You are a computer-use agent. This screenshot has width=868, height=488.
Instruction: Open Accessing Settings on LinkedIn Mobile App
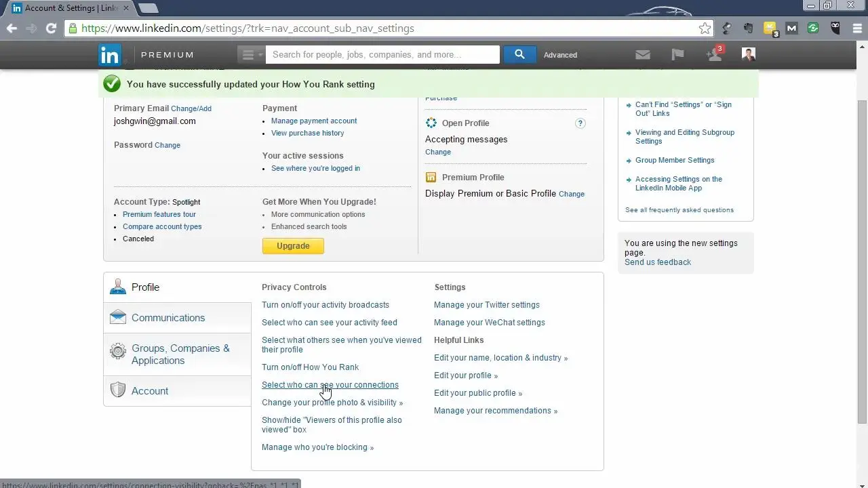(679, 184)
